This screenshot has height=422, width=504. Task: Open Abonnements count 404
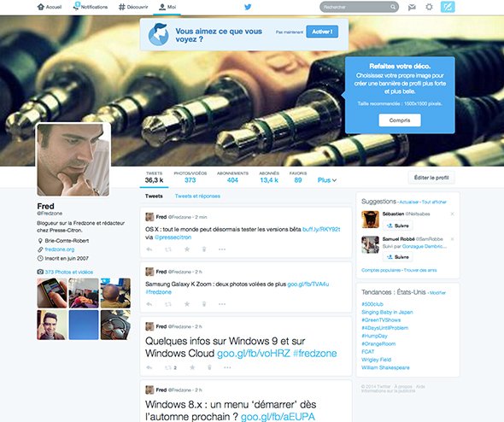pyautogui.click(x=232, y=178)
